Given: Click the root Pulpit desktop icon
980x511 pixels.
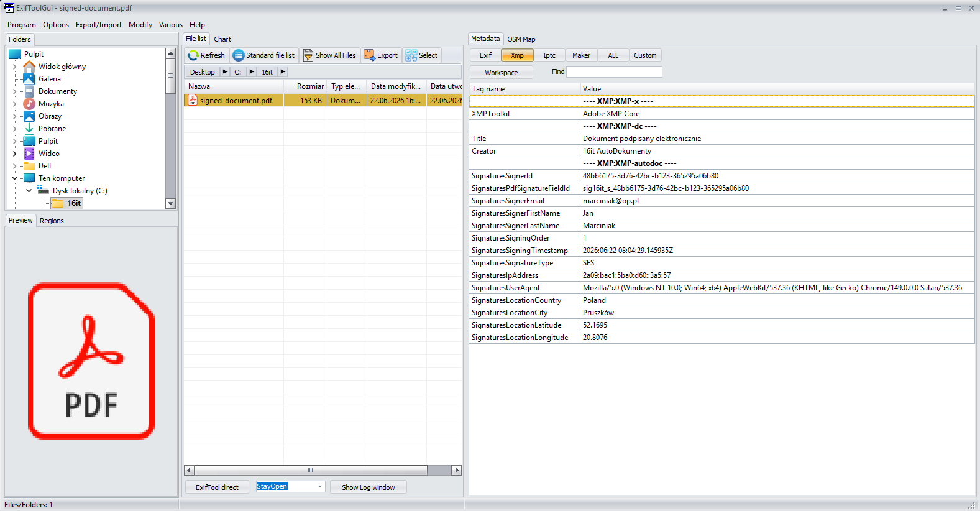Looking at the screenshot, I should coord(15,54).
